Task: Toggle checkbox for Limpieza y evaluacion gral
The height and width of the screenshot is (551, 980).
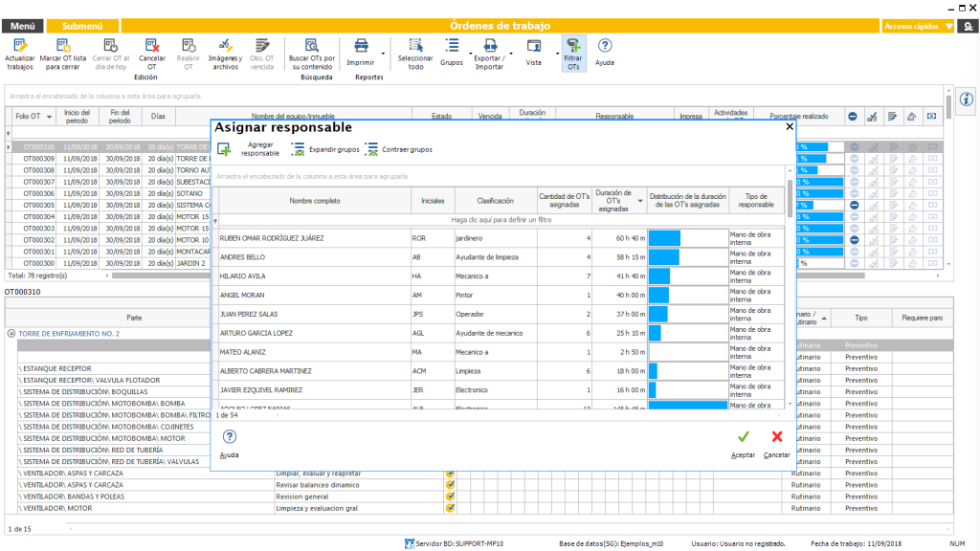Action: [450, 508]
